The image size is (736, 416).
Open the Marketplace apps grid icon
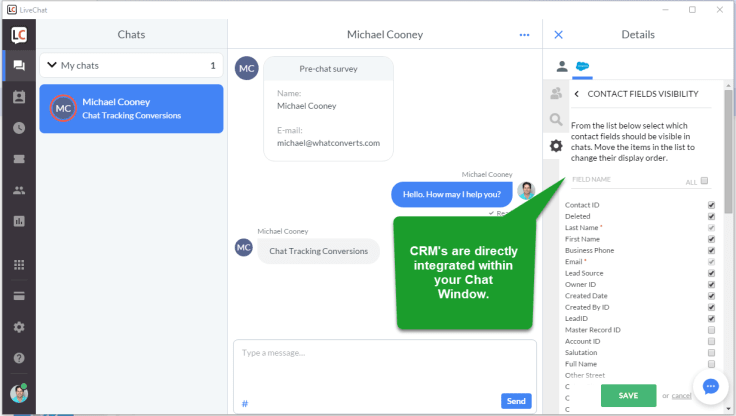coord(19,265)
